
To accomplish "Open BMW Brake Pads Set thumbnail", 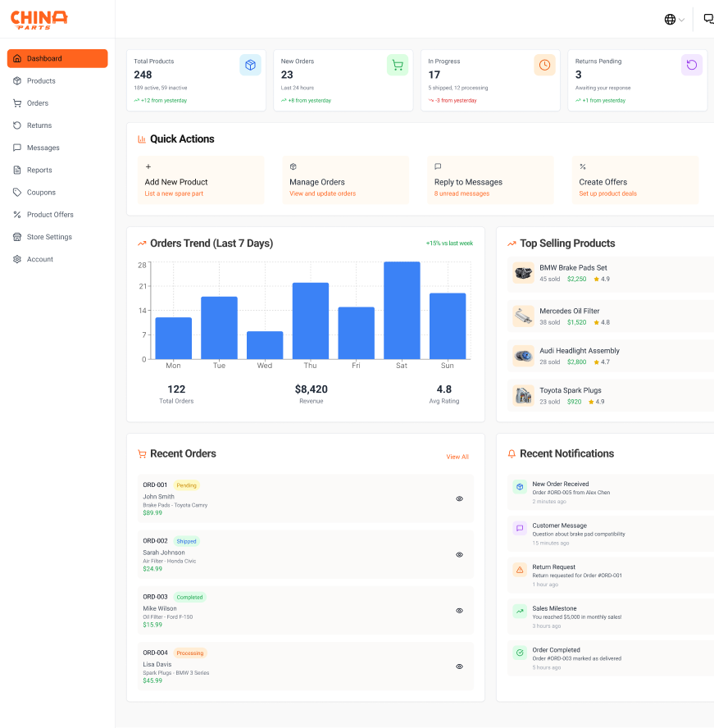I will (x=523, y=273).
